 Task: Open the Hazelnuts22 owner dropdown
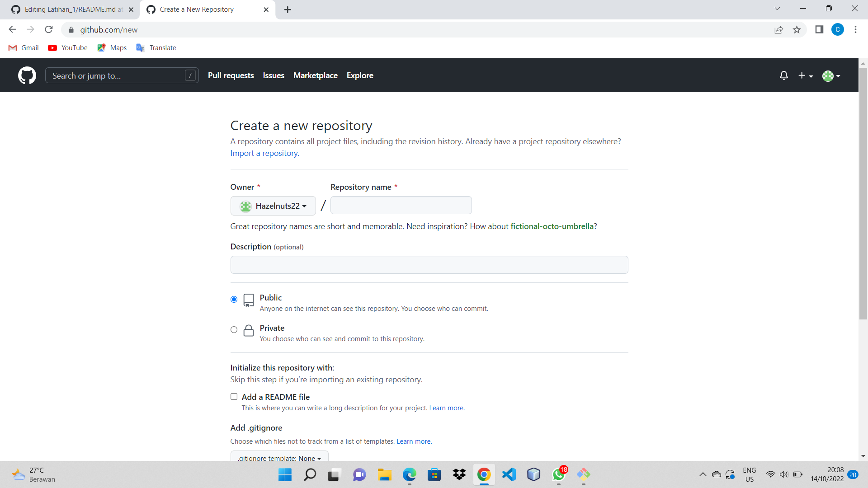click(x=273, y=206)
